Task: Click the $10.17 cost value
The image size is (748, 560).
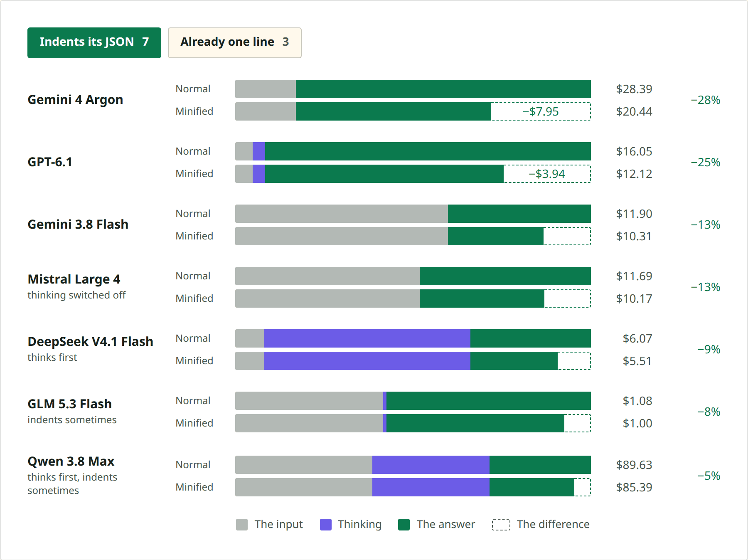Action: tap(634, 299)
